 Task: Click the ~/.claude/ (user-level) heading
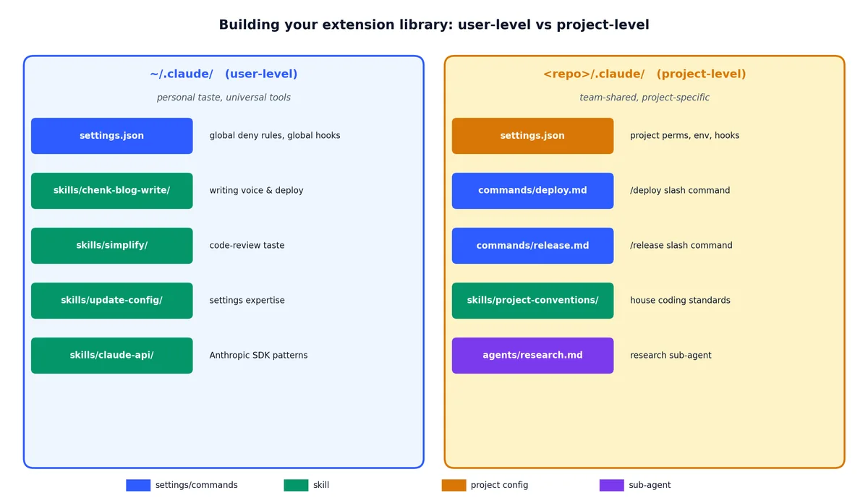pos(224,74)
